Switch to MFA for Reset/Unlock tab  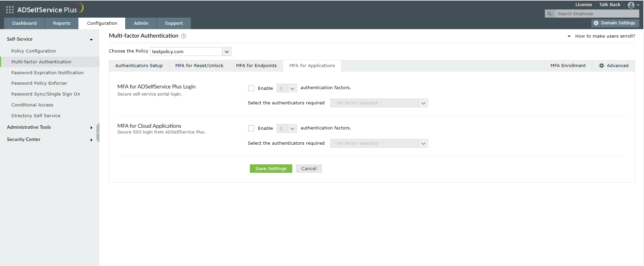pyautogui.click(x=199, y=66)
